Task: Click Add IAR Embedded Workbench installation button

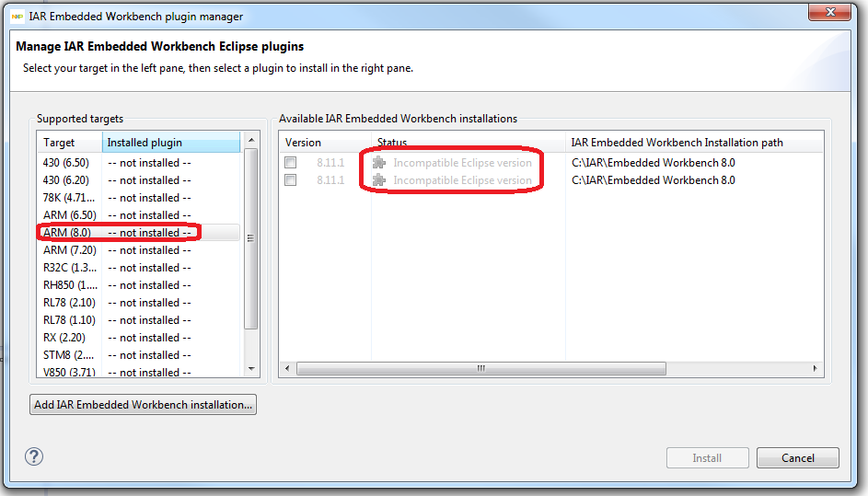Action: click(143, 405)
